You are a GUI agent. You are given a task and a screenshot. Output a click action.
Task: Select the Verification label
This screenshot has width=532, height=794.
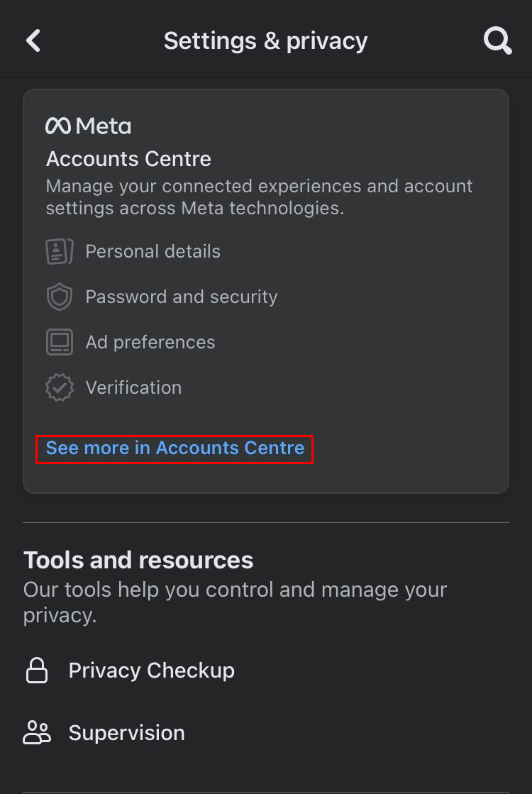point(133,387)
